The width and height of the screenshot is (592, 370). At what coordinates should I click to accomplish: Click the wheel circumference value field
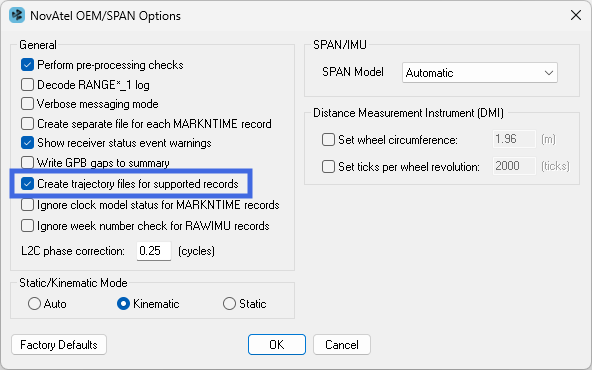(514, 139)
